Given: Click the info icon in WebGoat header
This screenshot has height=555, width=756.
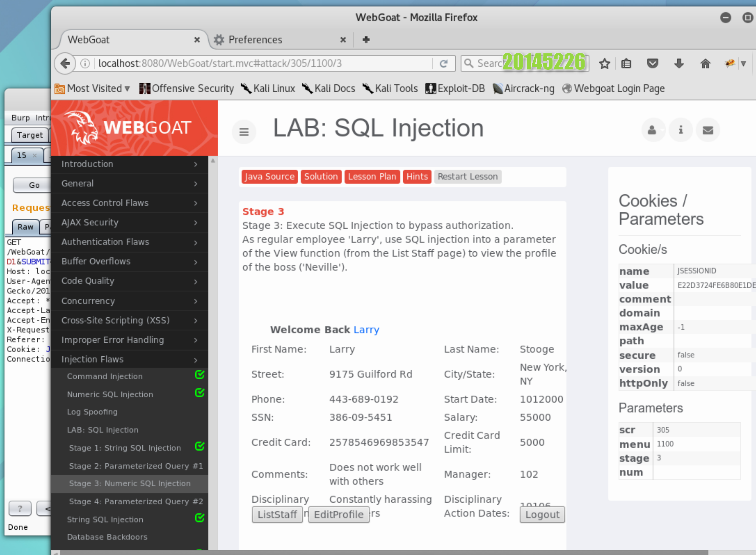Looking at the screenshot, I should click(680, 130).
